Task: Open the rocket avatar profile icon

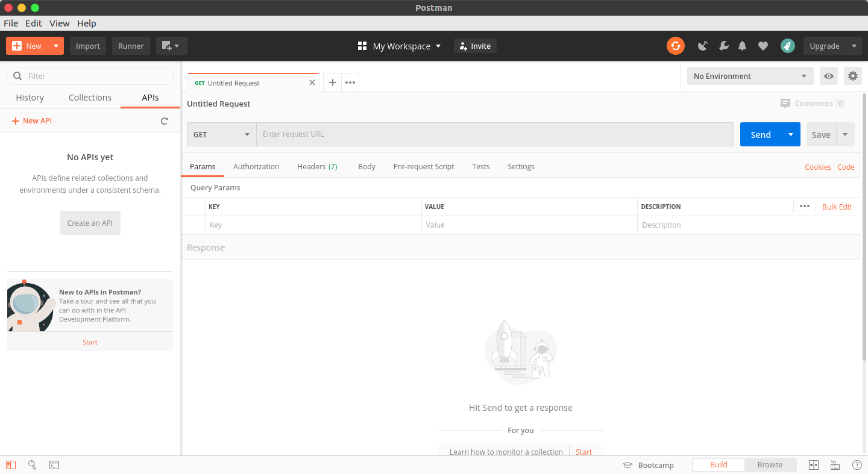Action: click(x=787, y=46)
